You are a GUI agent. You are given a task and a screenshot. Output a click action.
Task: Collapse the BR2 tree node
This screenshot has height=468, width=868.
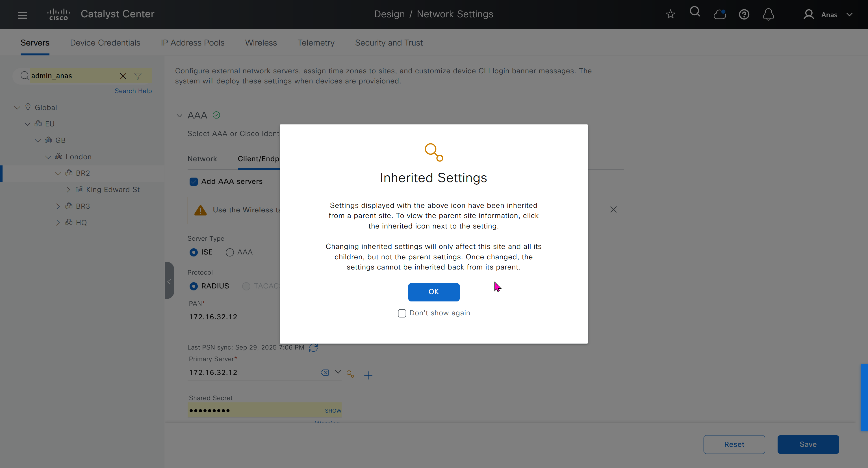58,173
